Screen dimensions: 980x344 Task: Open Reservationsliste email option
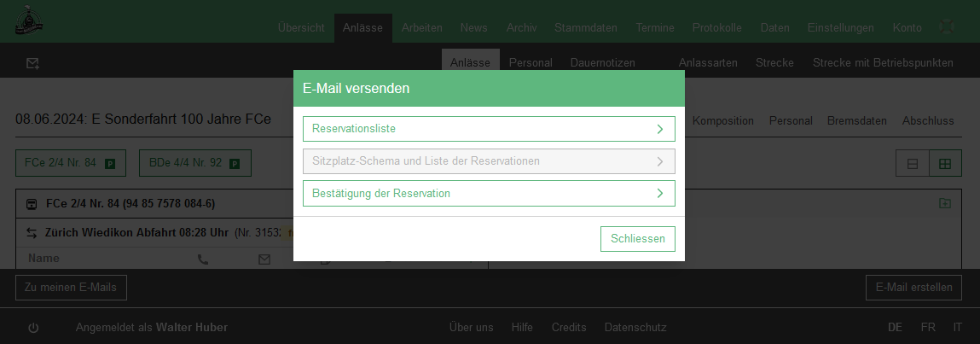tap(489, 129)
